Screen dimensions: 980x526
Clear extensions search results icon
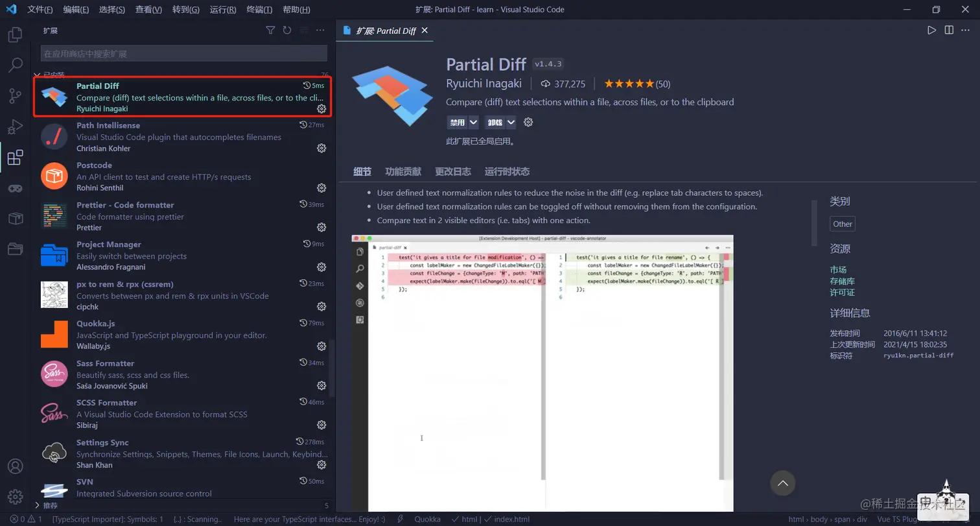pyautogui.click(x=303, y=30)
